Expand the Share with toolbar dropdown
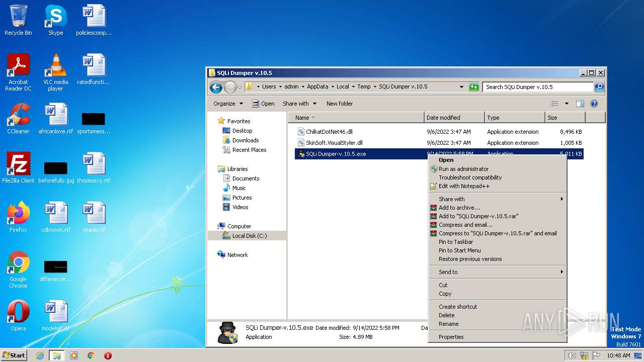644x362 pixels. coord(299,104)
